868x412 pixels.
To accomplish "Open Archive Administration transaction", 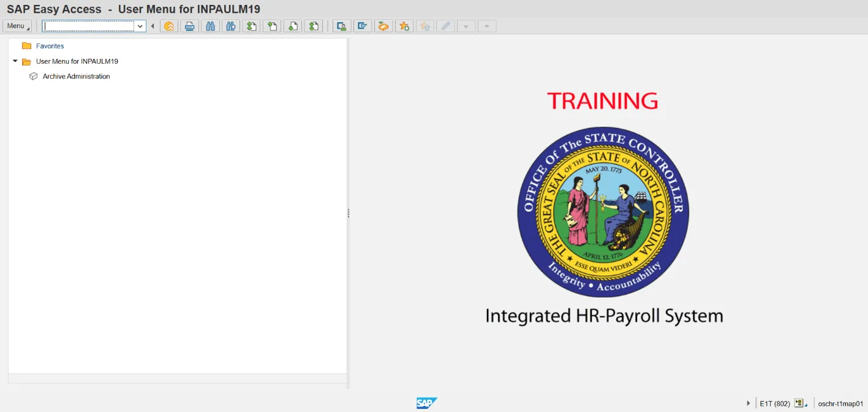I will (x=77, y=77).
